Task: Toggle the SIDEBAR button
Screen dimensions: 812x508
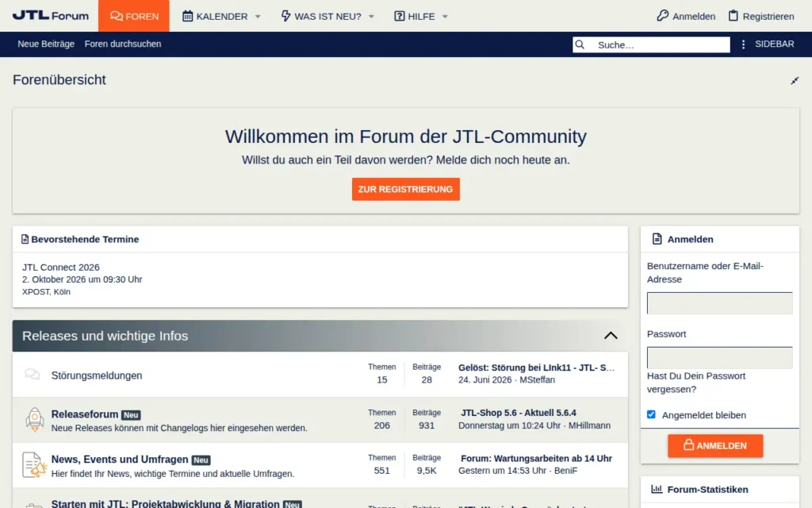Action: coord(774,44)
